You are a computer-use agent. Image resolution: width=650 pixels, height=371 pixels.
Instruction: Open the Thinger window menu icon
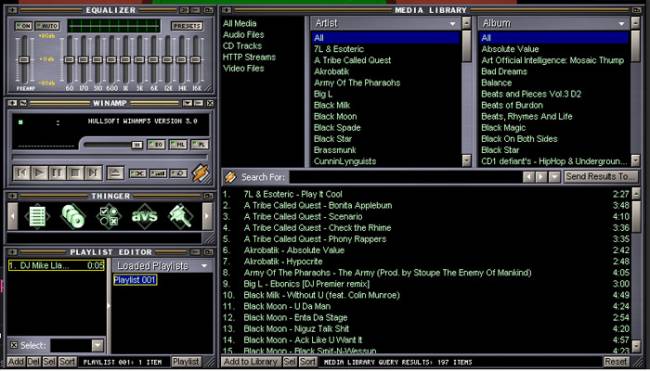[x=12, y=196]
